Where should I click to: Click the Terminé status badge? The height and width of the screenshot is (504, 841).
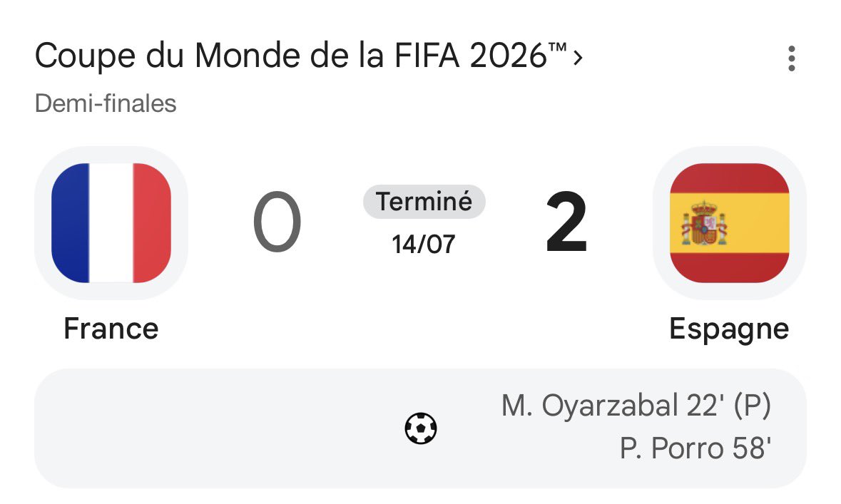click(x=424, y=202)
